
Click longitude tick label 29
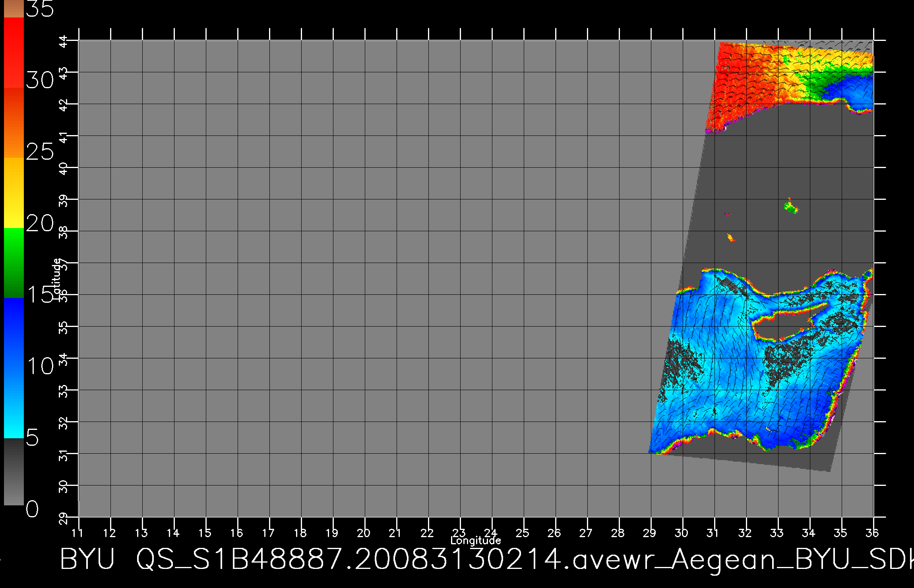coord(650,533)
